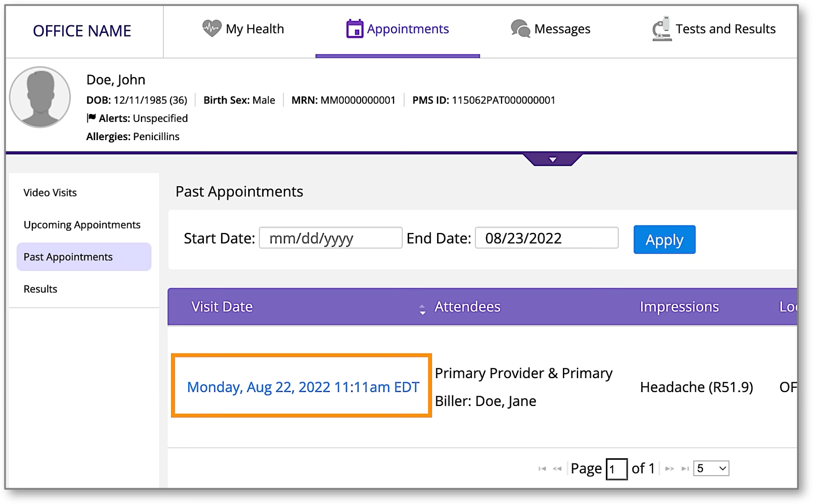Click the End Date field
Image resolution: width=813 pixels, height=504 pixels.
tap(547, 238)
